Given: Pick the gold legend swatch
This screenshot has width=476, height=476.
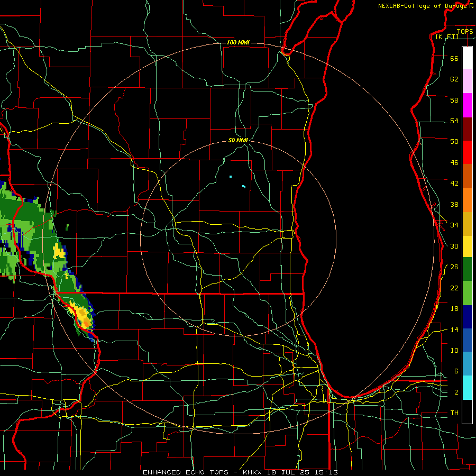Looking at the screenshot, I should (467, 224).
